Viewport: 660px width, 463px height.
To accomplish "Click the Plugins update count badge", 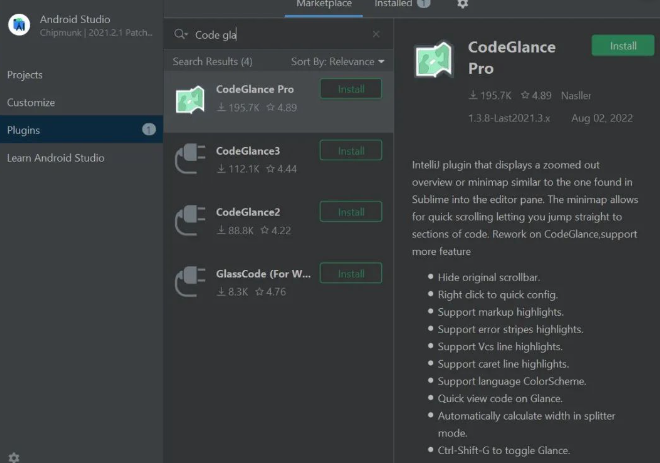I will point(149,129).
